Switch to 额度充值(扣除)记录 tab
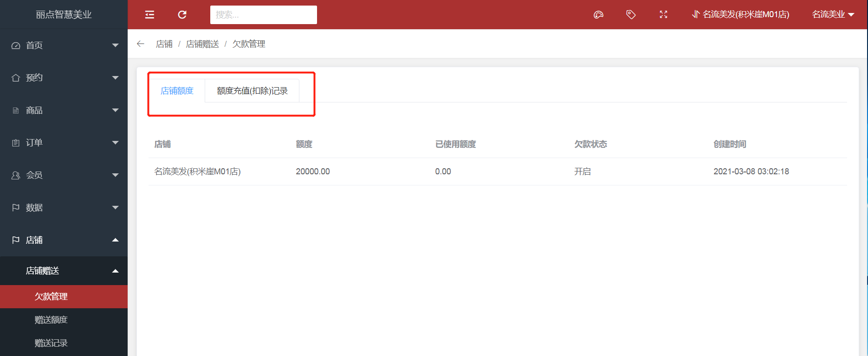The width and height of the screenshot is (868, 356). click(252, 91)
